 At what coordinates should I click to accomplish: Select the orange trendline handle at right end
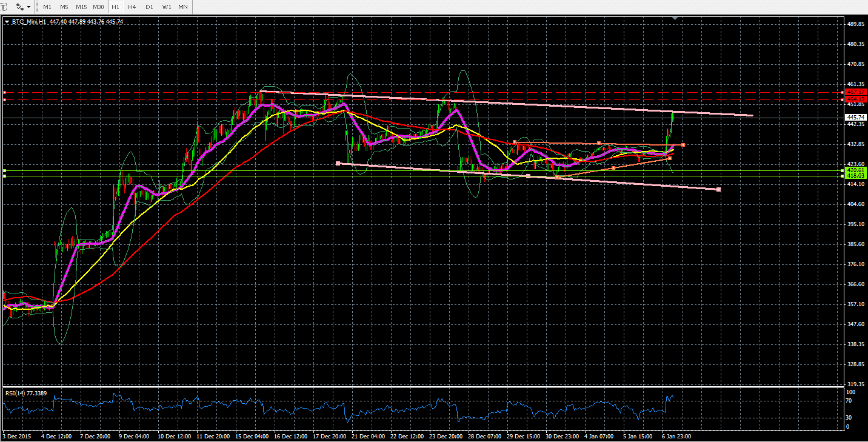click(x=683, y=145)
